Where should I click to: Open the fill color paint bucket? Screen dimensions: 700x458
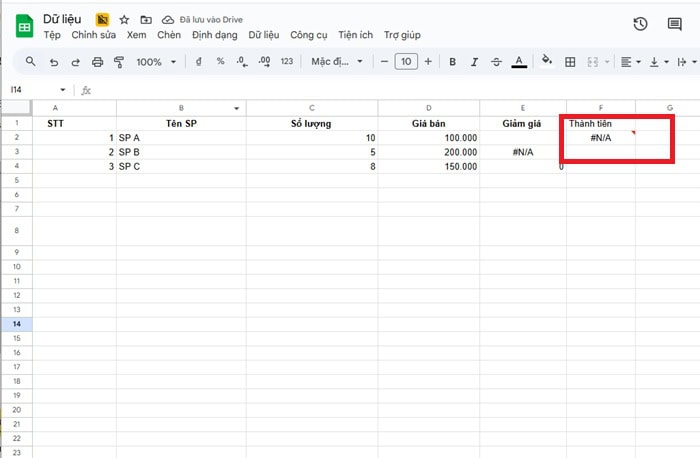pyautogui.click(x=546, y=62)
